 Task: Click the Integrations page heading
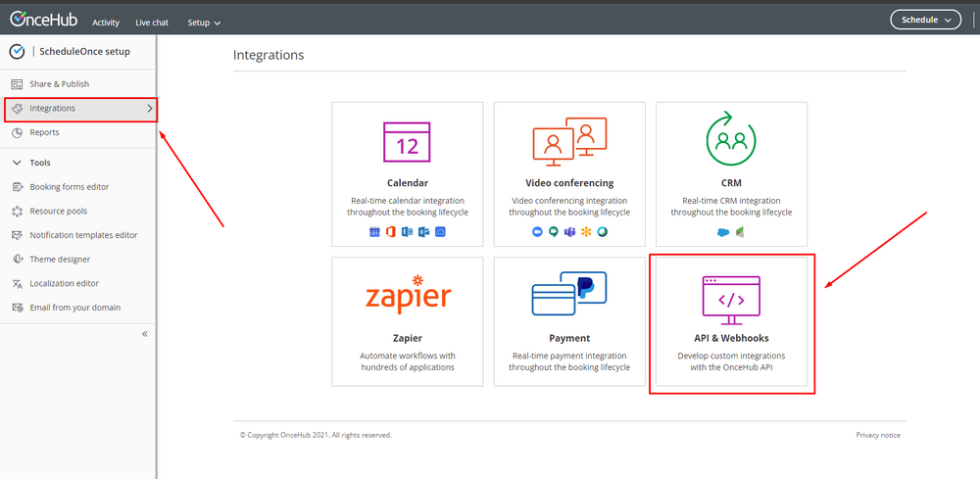(269, 55)
